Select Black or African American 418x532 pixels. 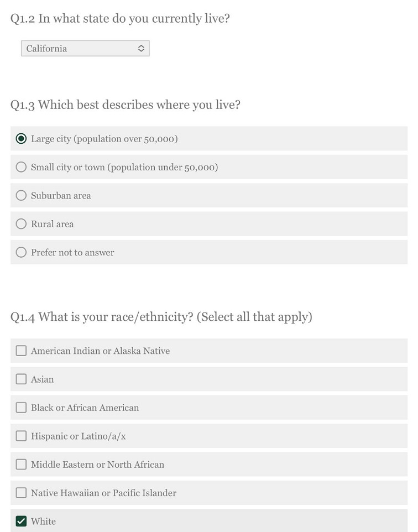(x=21, y=408)
